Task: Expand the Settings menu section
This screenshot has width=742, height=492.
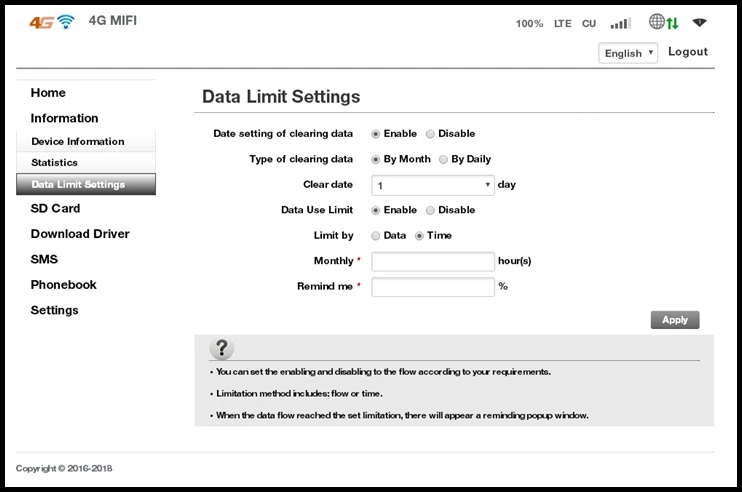Action: (x=54, y=310)
